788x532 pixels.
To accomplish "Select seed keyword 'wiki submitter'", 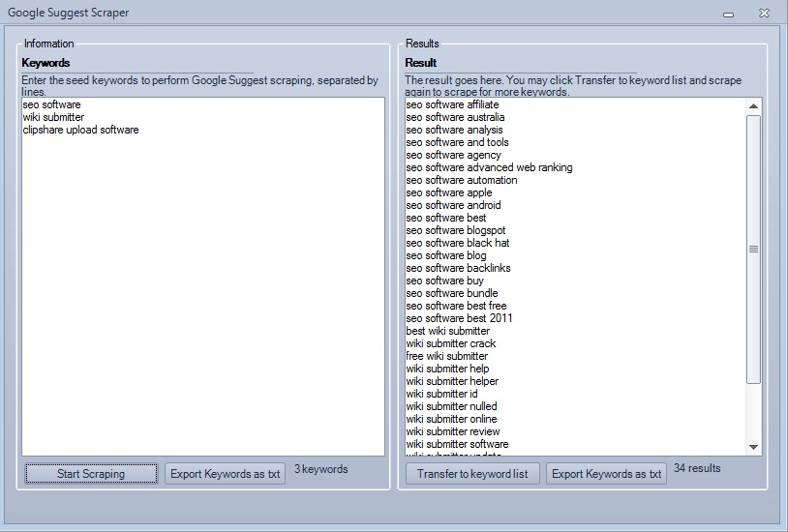I will click(53, 117).
